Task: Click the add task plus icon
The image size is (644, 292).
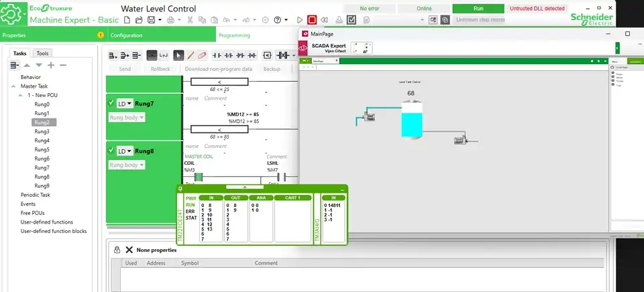Action: [51, 65]
